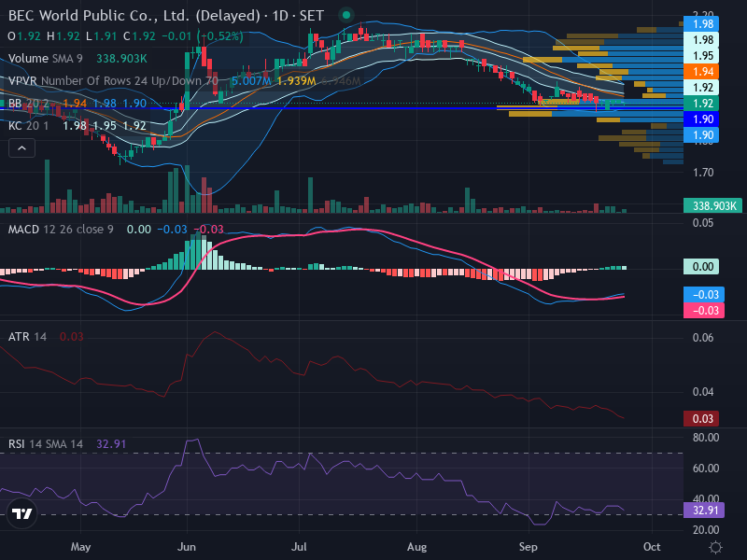Select the orange 1.94 price label

click(x=701, y=72)
